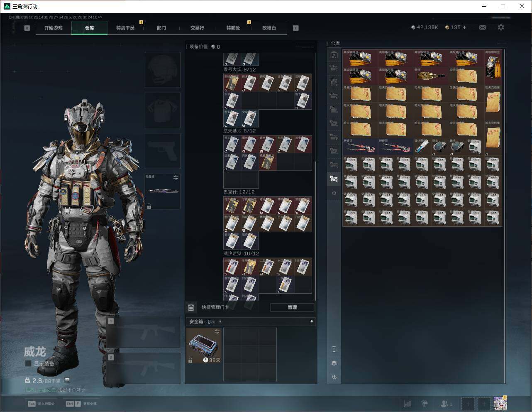The width and height of the screenshot is (532, 412).
Task: Click the 42,139K currency balance
Action: coord(425,27)
